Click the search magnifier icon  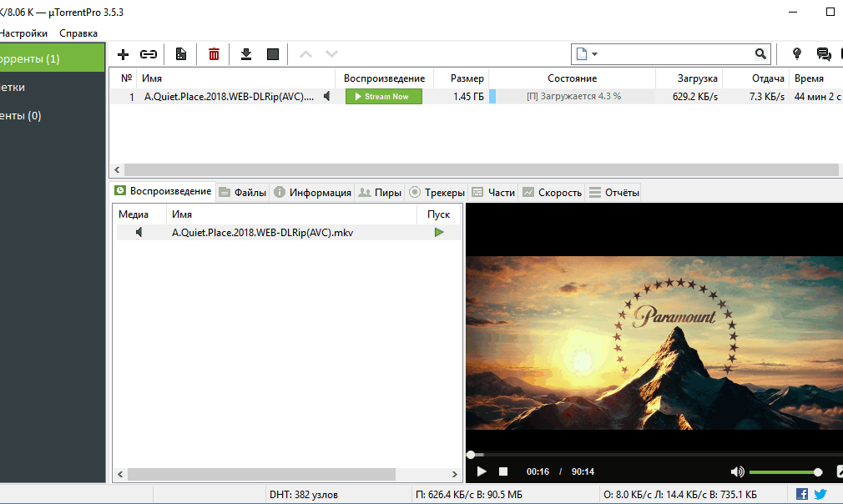pos(760,53)
